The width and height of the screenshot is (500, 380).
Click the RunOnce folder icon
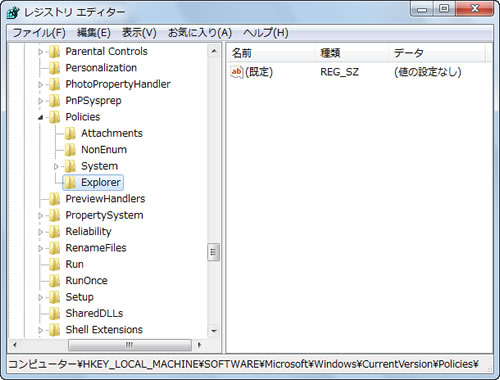coord(54,281)
